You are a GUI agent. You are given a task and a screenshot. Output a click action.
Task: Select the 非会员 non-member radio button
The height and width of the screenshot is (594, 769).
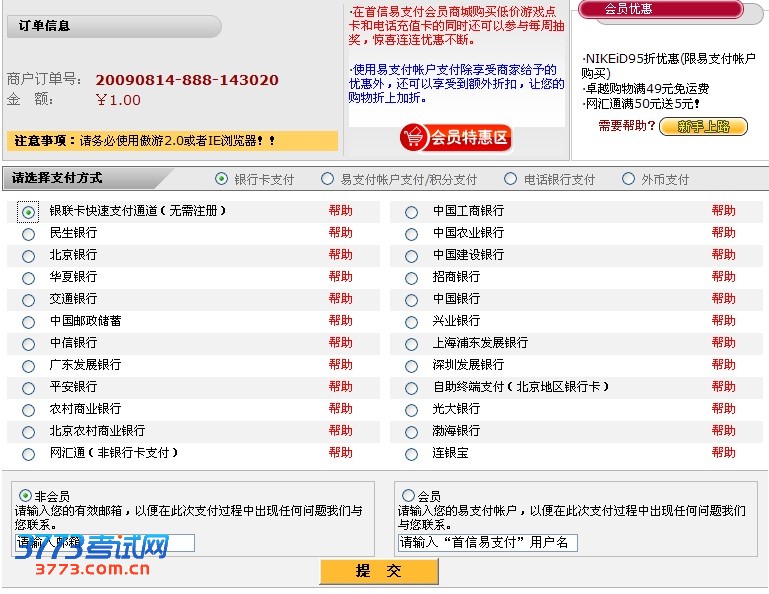coord(25,496)
